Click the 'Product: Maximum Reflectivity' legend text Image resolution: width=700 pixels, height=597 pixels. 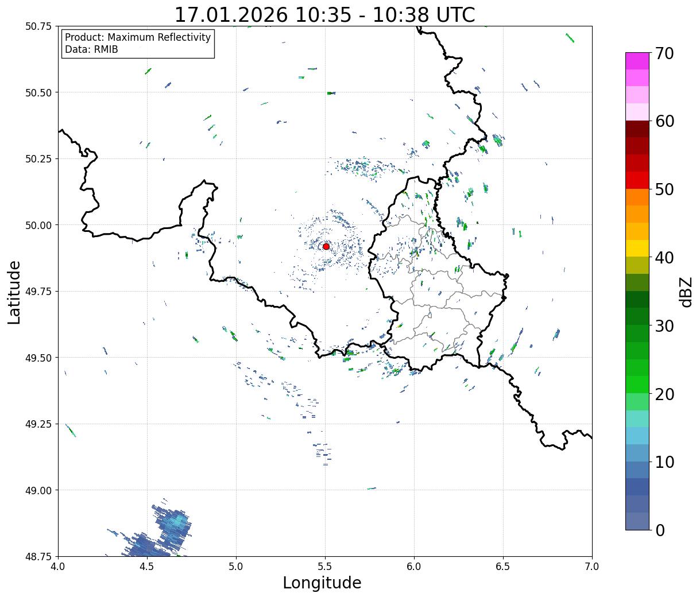coord(138,37)
